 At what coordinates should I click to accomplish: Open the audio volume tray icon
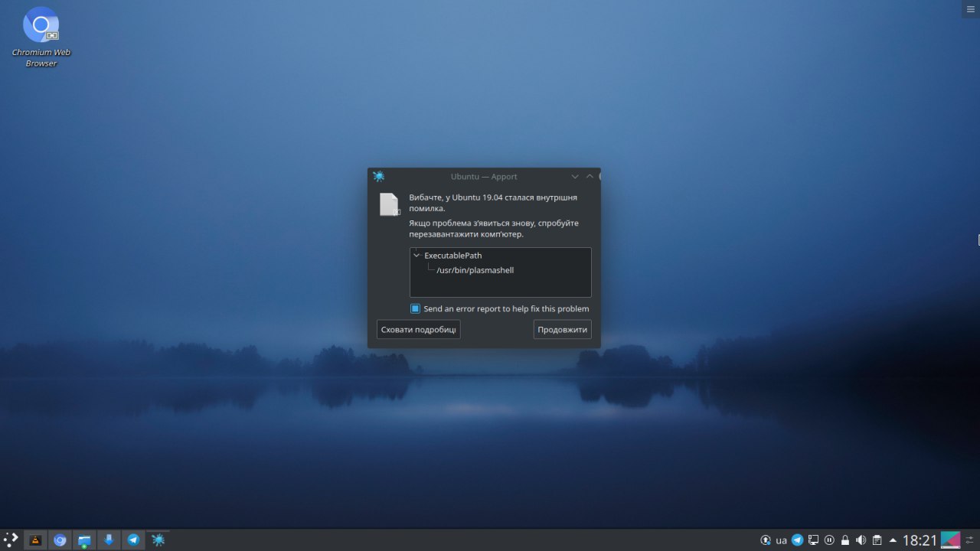(x=861, y=540)
